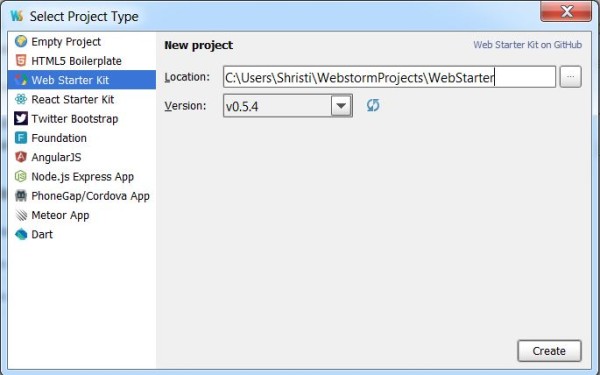
Task: Open Web Starter Kit on GitHub link
Action: point(527,45)
